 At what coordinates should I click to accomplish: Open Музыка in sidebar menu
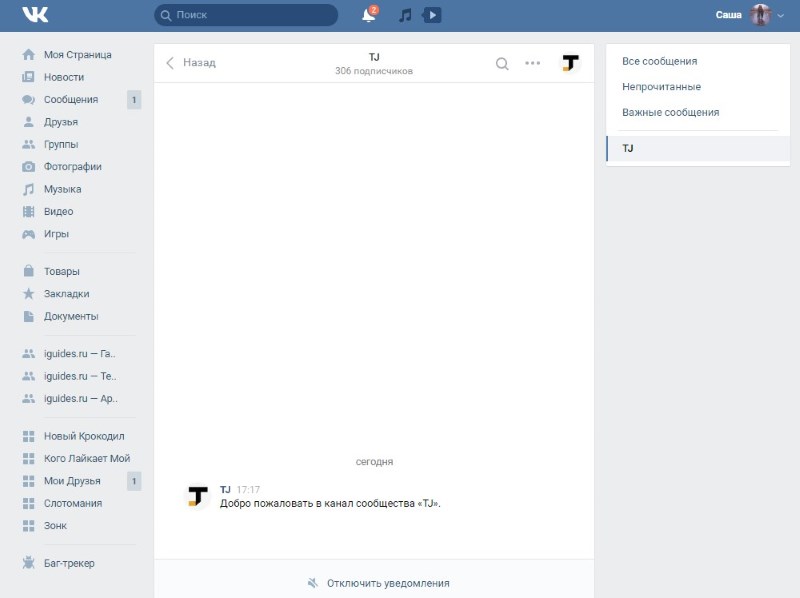pos(62,189)
